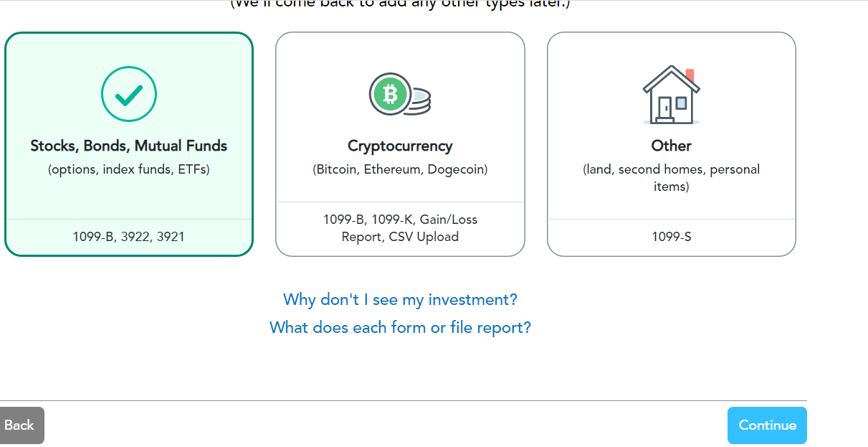868x447 pixels.
Task: Click the 1099-B, 3922, 3921 forms footer
Action: (129, 236)
